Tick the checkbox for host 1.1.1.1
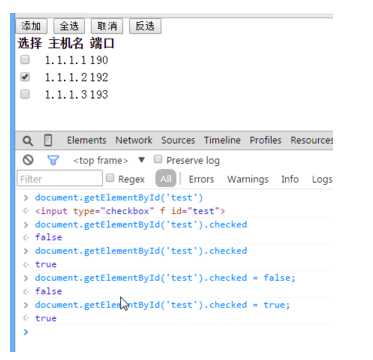The width and height of the screenshot is (373, 360). 25,60
